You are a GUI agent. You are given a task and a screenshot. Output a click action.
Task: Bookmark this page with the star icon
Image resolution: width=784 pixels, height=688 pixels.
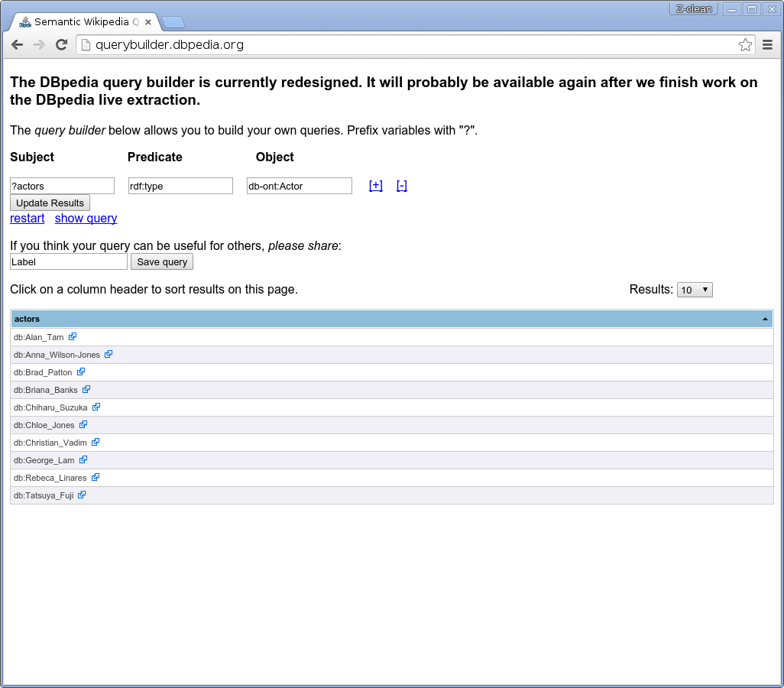coord(745,45)
